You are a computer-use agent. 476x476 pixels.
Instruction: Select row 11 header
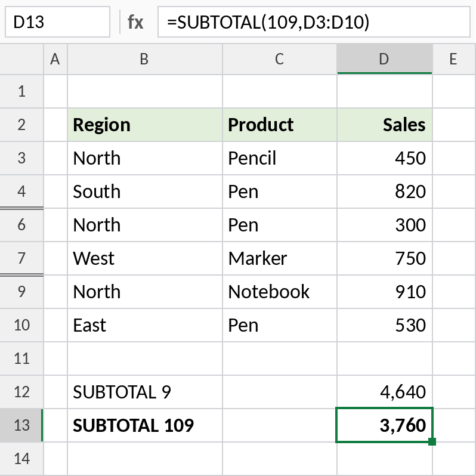pyautogui.click(x=21, y=358)
